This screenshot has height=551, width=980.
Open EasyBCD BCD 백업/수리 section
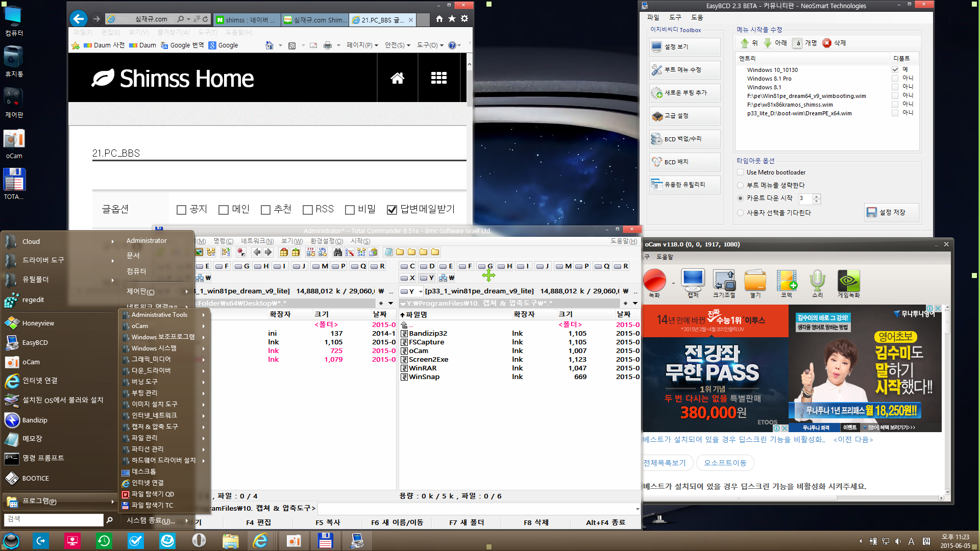point(684,139)
